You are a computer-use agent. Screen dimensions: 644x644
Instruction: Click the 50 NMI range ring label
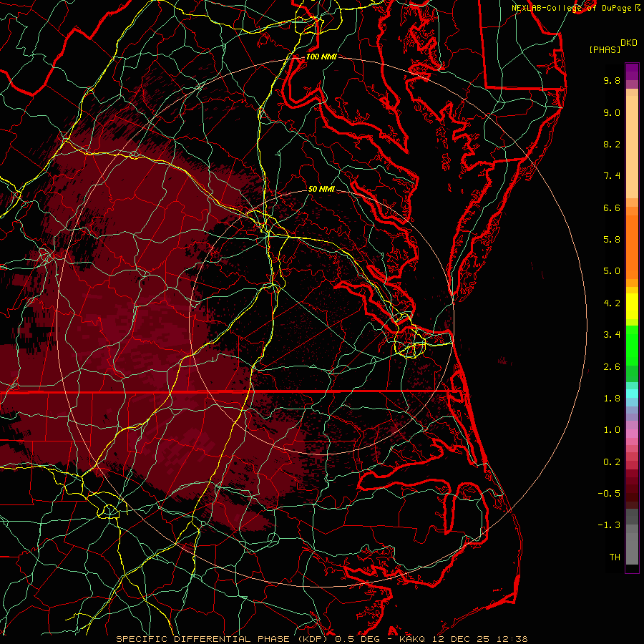tap(321, 190)
